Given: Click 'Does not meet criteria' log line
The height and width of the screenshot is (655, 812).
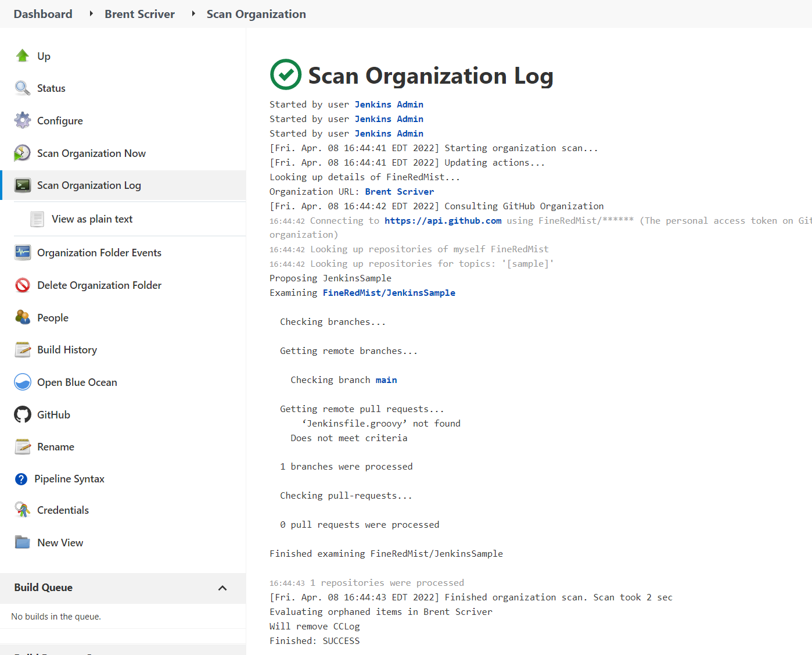Looking at the screenshot, I should (348, 438).
